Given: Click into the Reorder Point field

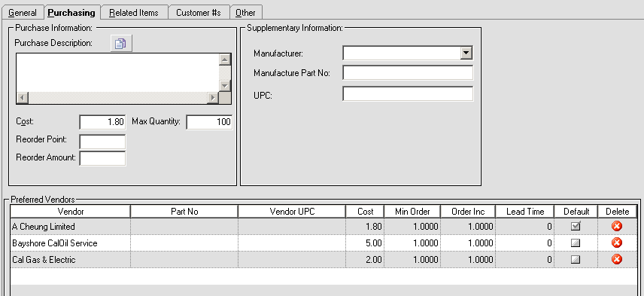Looking at the screenshot, I should [102, 142].
